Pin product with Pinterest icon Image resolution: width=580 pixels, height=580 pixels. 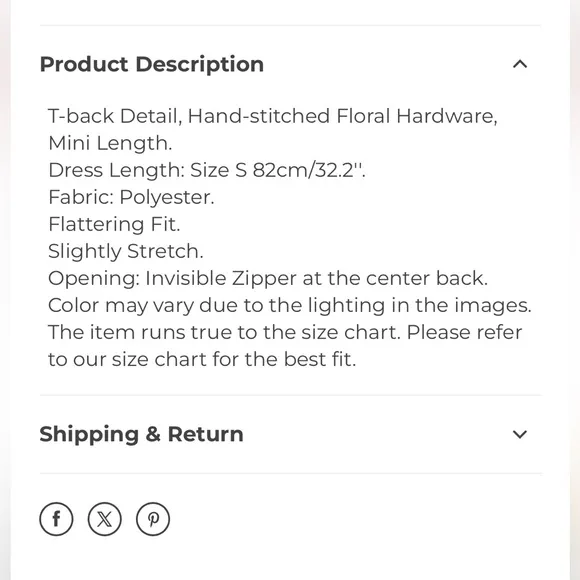coord(153,519)
